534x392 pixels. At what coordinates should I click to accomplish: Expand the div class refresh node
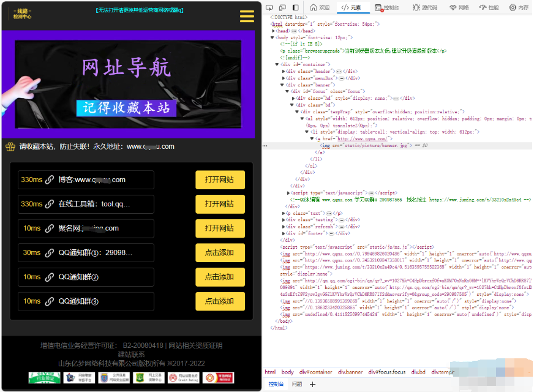pos(284,227)
